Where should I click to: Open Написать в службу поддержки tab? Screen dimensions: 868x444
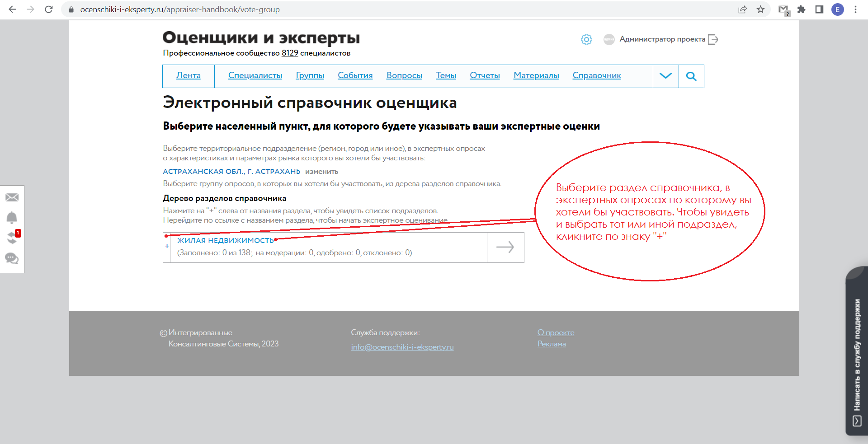[x=857, y=351]
